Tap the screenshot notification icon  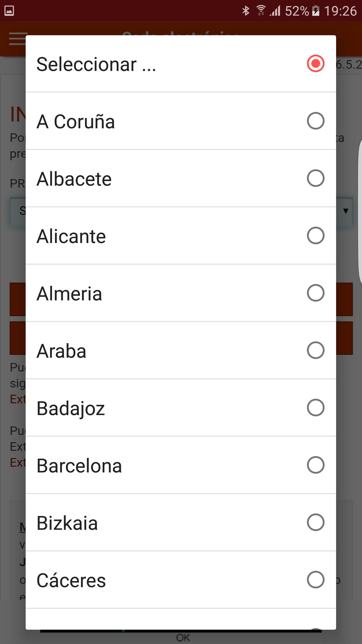pos(9,11)
